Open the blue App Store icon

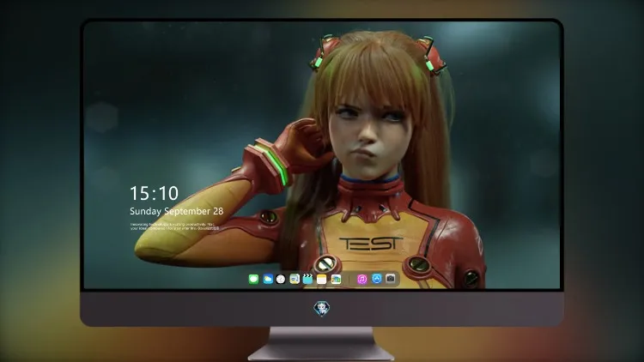point(377,279)
